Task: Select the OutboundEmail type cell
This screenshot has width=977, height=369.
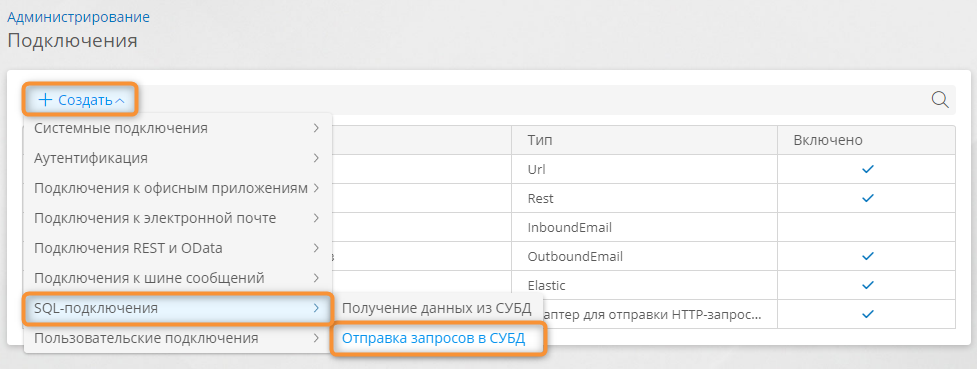Action: tap(644, 256)
